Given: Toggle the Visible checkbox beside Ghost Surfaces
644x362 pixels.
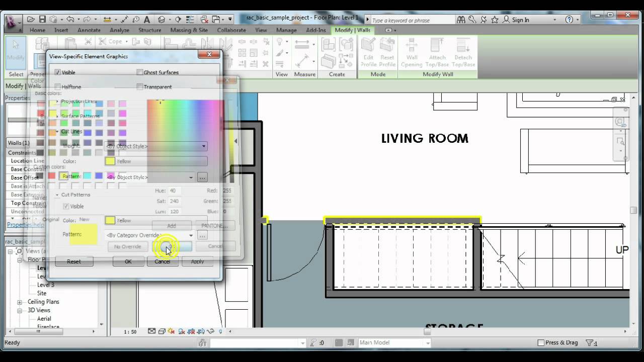Looking at the screenshot, I should (57, 72).
